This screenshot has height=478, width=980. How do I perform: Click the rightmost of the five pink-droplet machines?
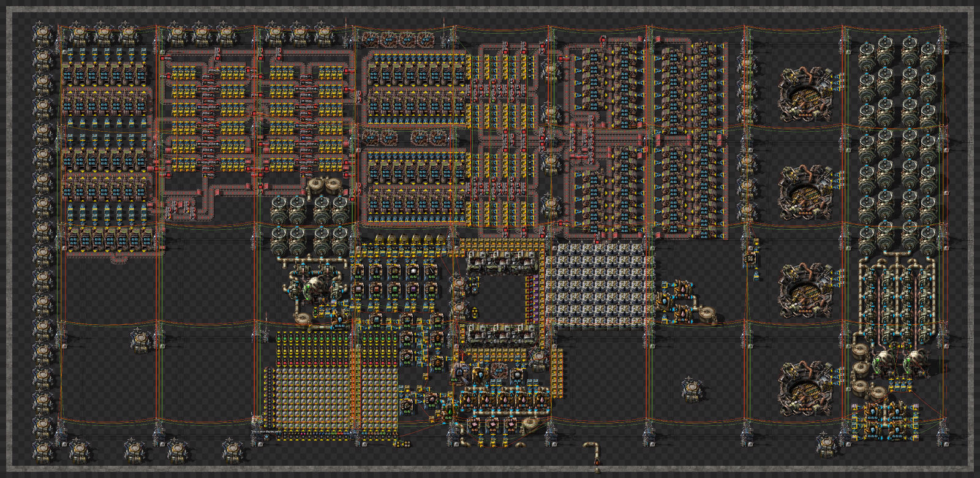tap(541, 400)
